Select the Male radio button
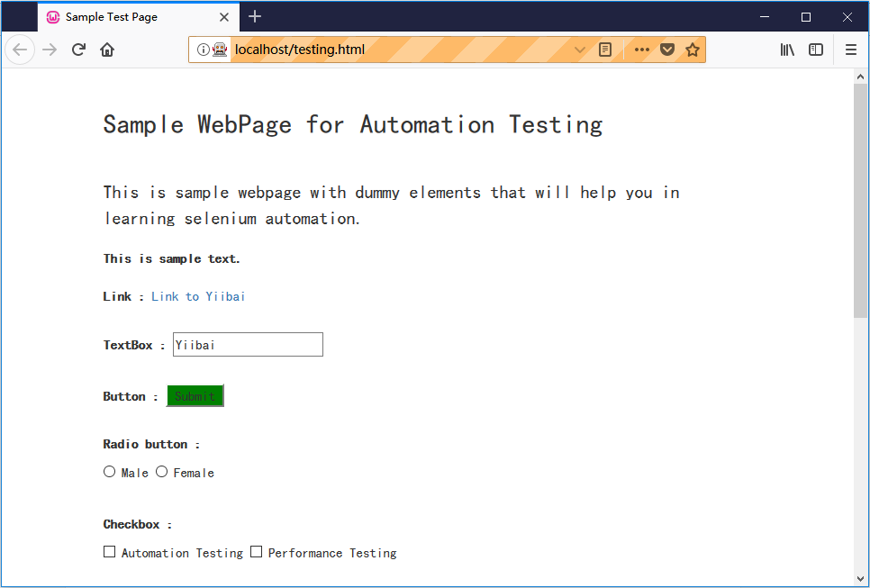870x588 pixels. pos(109,472)
